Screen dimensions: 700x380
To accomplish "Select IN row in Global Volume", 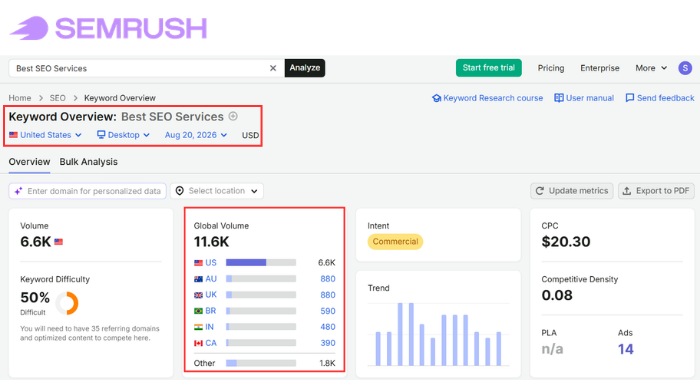I will click(x=264, y=327).
